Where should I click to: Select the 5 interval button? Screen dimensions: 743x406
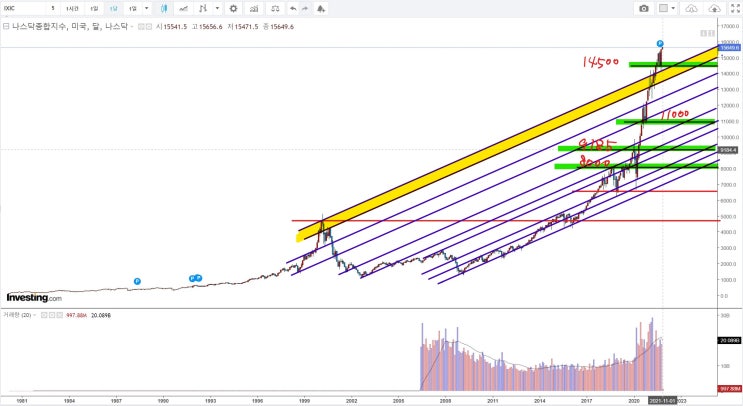[x=53, y=9]
